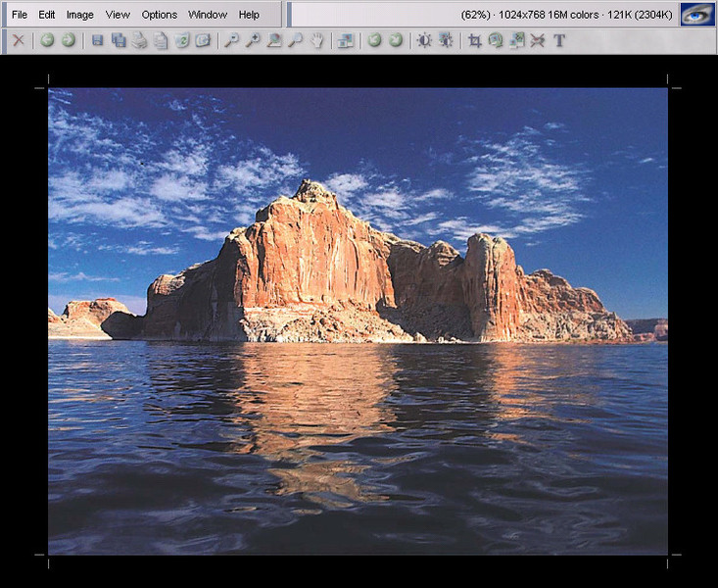Click the two overlapping pictures icon
This screenshot has width=718, height=588.
click(x=345, y=40)
